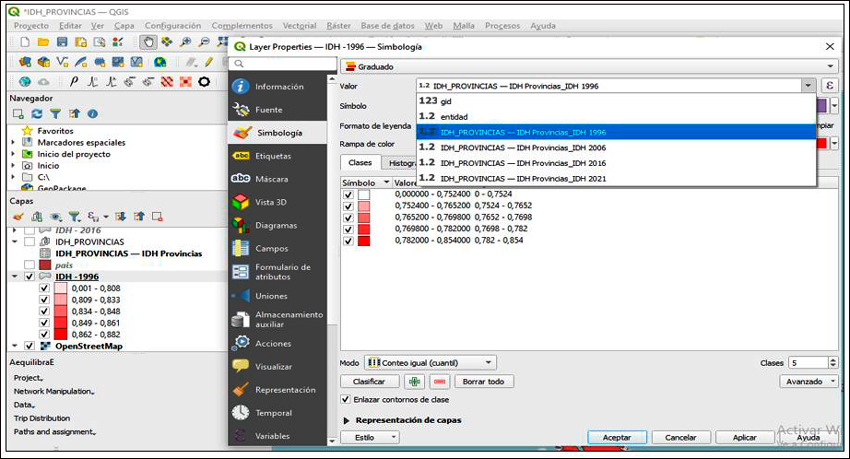Uncheck the 0,782000 - 0,854000 class checkbox
The height and width of the screenshot is (459, 850).
[x=348, y=241]
